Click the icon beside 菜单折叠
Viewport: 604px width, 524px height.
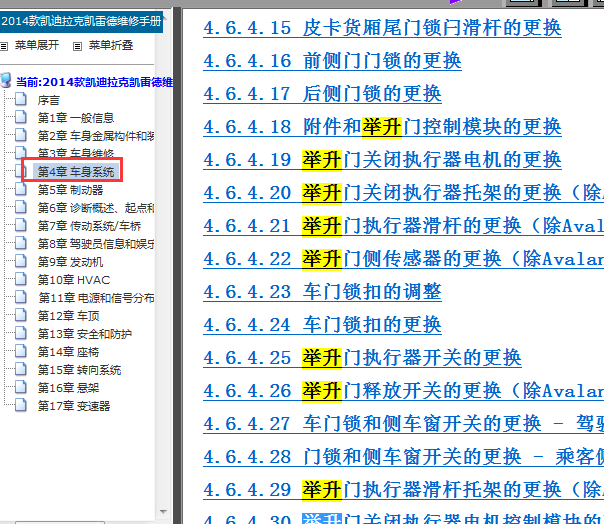[x=77, y=47]
